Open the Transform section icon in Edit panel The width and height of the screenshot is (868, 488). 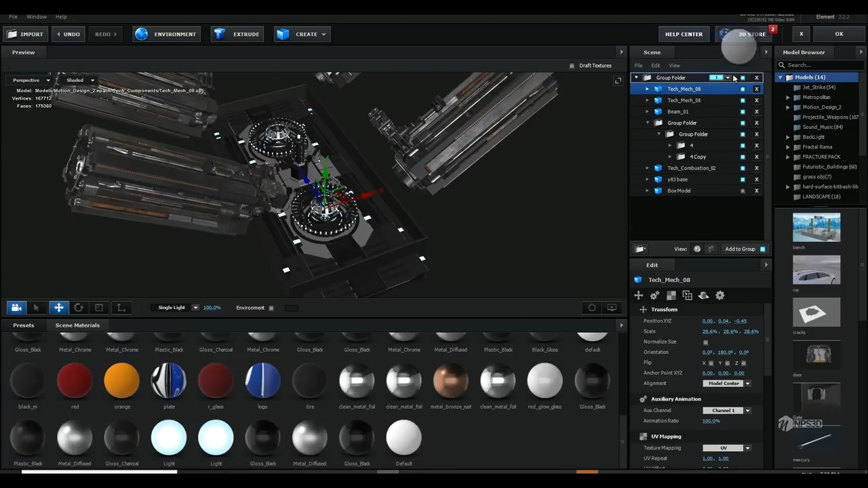[638, 296]
